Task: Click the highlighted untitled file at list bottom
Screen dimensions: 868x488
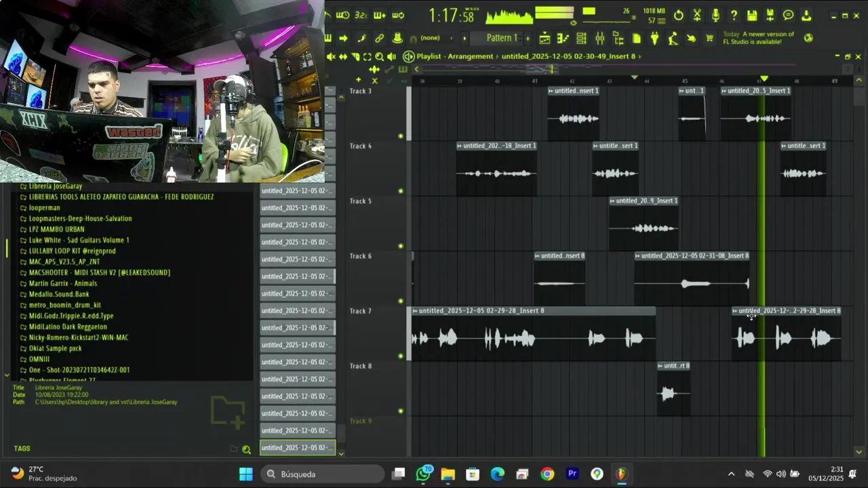Action: point(297,447)
